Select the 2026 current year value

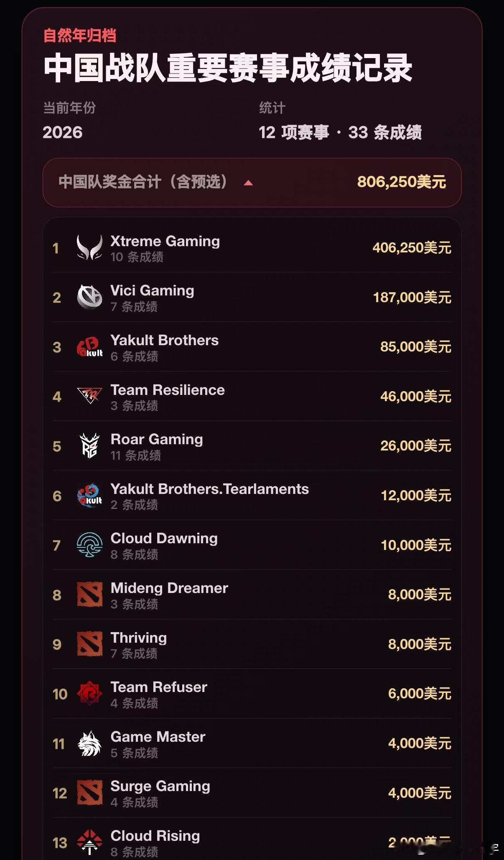(x=63, y=132)
